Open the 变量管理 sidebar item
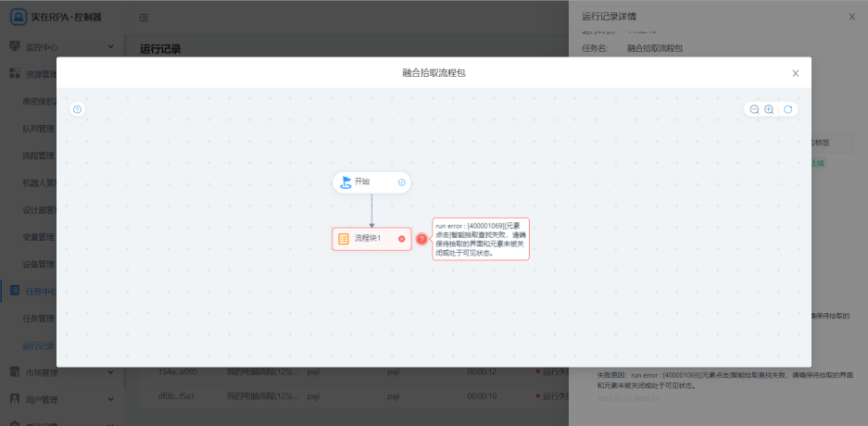 [38, 236]
